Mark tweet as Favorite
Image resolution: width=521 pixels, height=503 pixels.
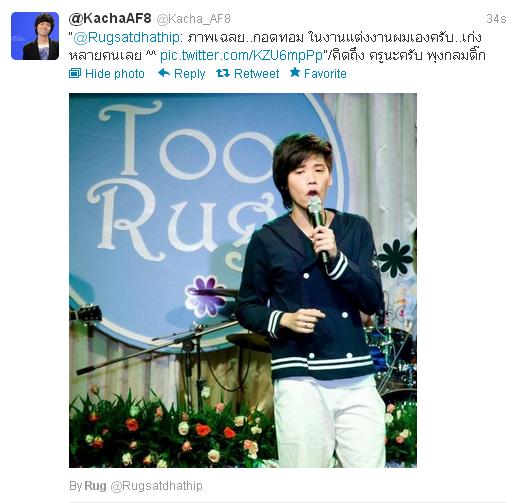pos(325,74)
